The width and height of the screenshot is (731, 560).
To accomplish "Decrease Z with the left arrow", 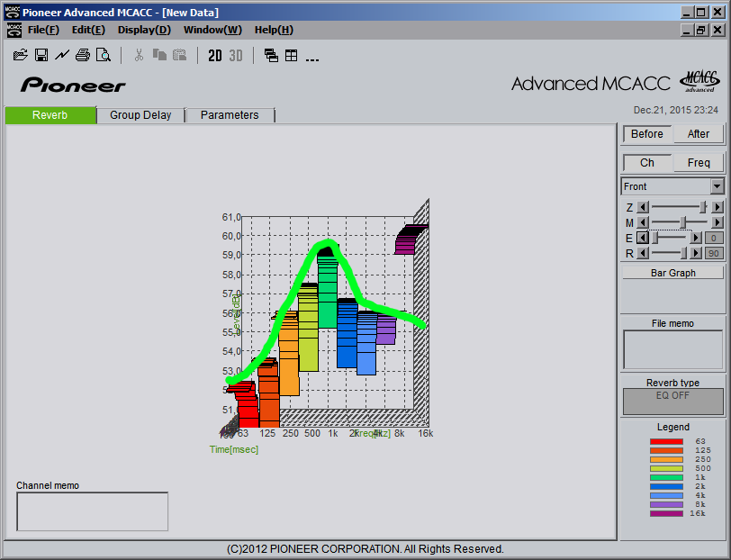I will pos(643,207).
